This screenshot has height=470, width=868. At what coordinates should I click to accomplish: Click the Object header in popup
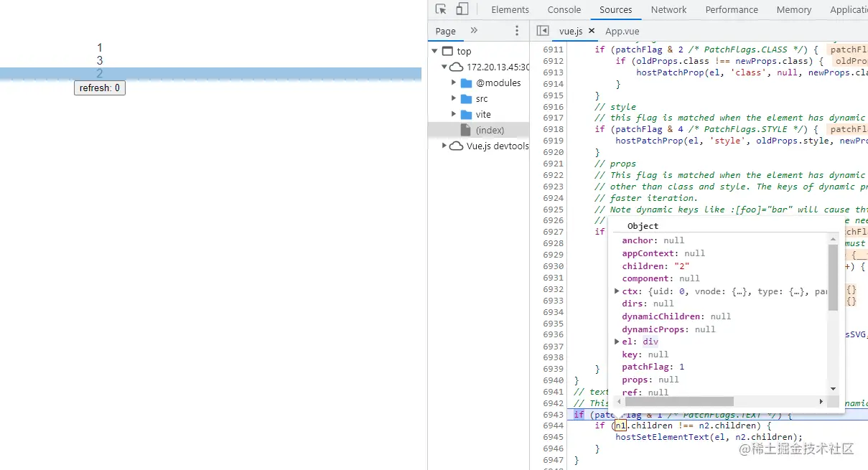coord(643,226)
